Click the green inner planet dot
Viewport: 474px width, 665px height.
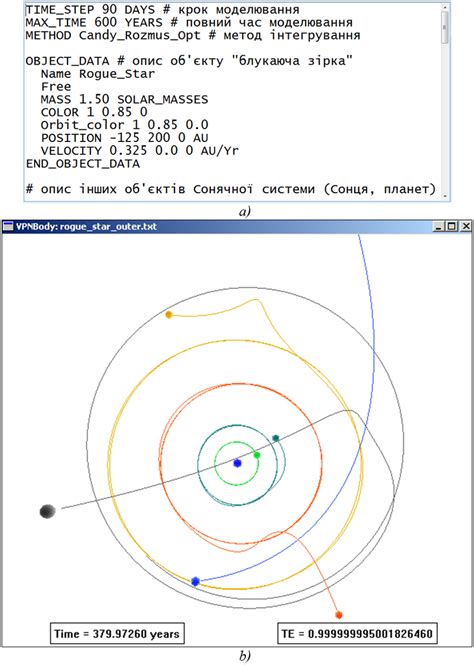click(257, 455)
